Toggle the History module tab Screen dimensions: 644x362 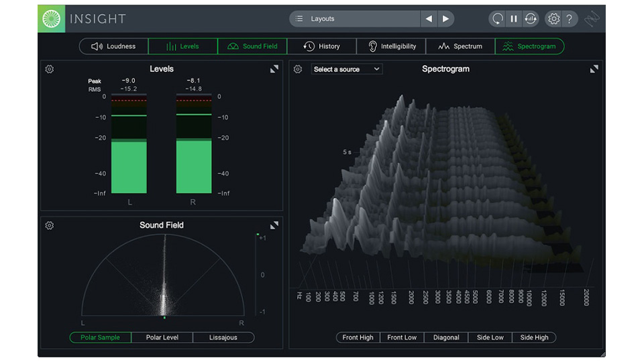[322, 46]
